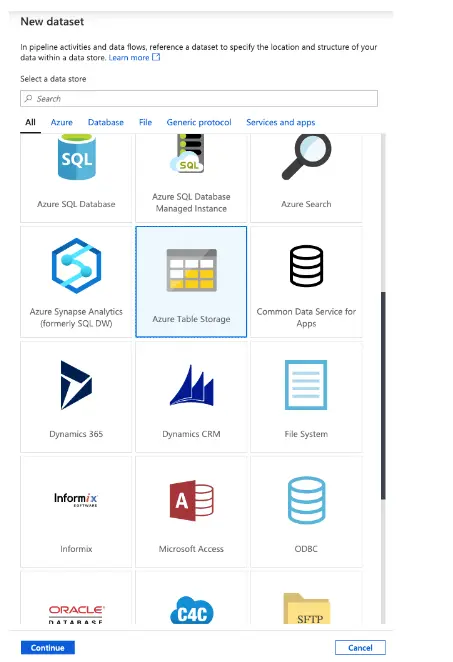Open the Learn more link

tap(129, 57)
